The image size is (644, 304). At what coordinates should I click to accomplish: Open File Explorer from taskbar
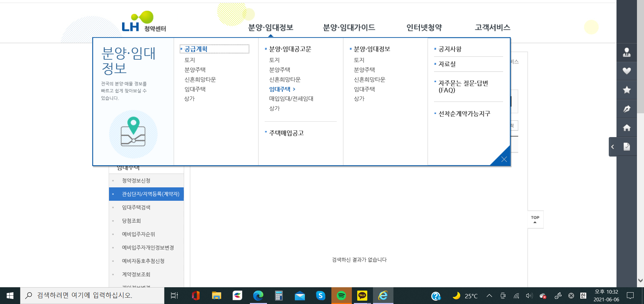tap(216, 296)
